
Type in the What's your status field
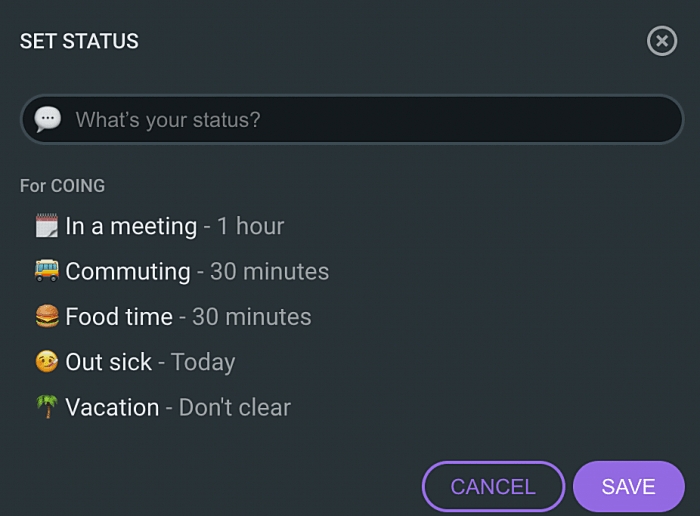pos(370,120)
